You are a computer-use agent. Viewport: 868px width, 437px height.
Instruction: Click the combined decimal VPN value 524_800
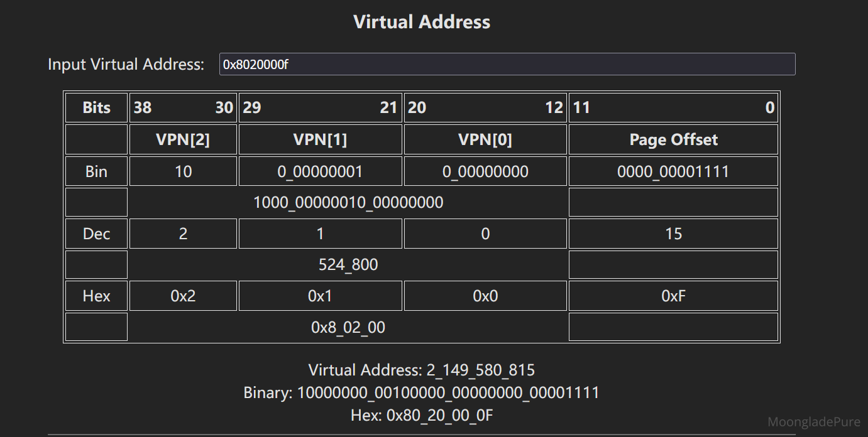pyautogui.click(x=348, y=264)
